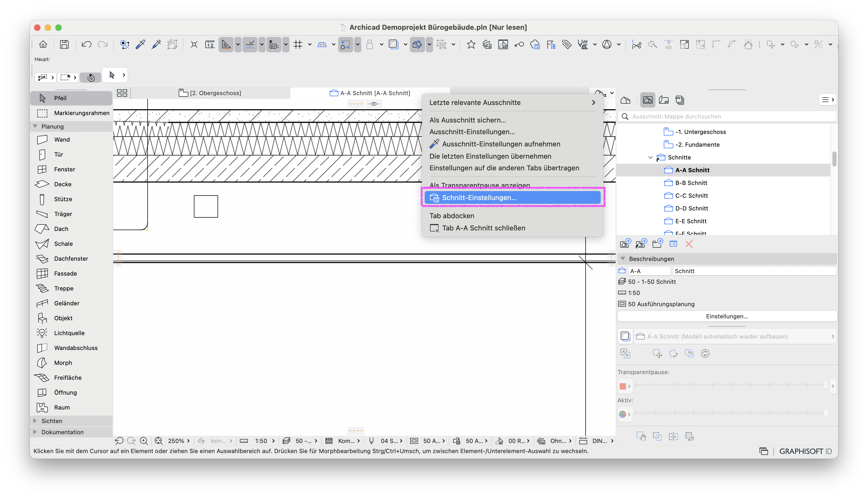Choose Als Ausschnitt sichern... entry
868x498 pixels.
[x=512, y=120]
